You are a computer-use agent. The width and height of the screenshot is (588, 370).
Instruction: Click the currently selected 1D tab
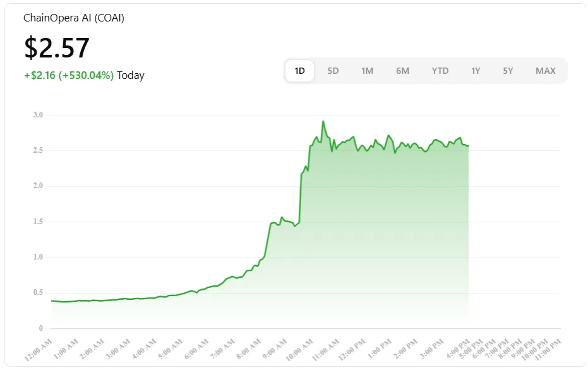pyautogui.click(x=299, y=71)
